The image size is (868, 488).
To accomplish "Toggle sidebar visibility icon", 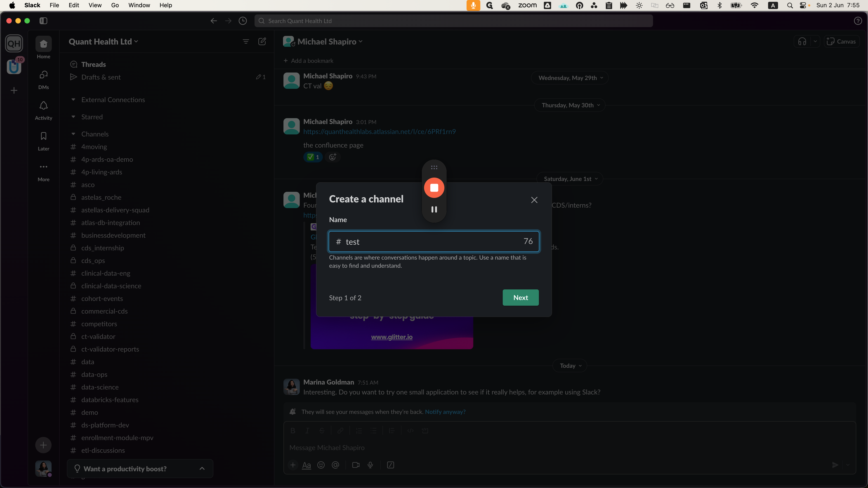I will (x=43, y=21).
